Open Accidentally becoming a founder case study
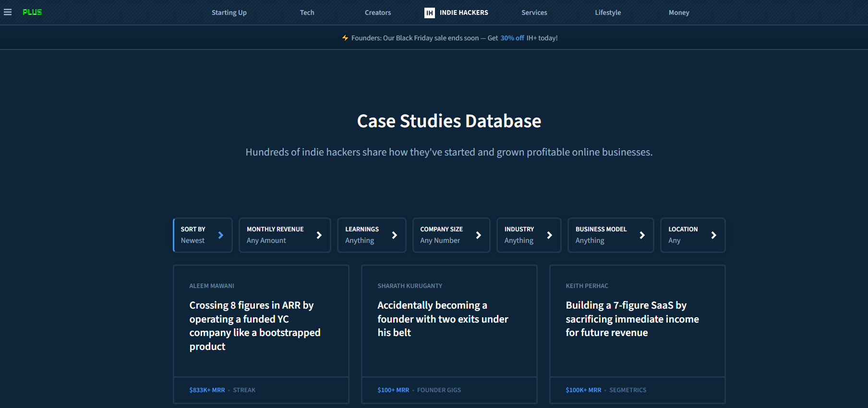This screenshot has height=408, width=868. (443, 319)
